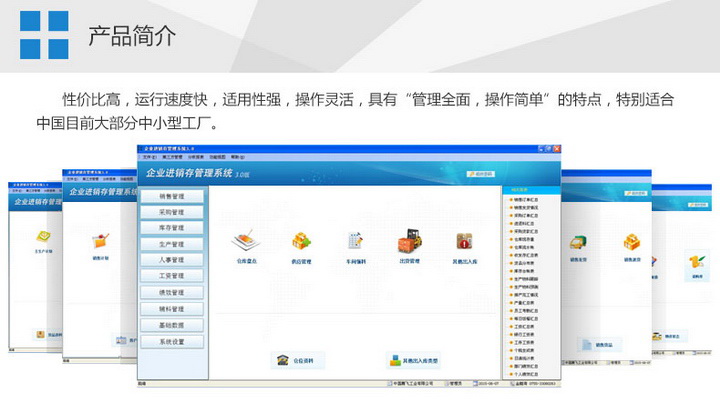The width and height of the screenshot is (720, 404).
Task: Open 工资汇总表 report link
Action: pos(522,327)
